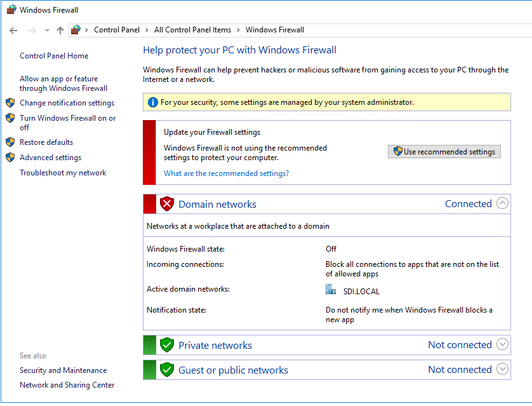Click the blue information icon in yellow banner
Screen dimensions: 532x406
[152, 102]
